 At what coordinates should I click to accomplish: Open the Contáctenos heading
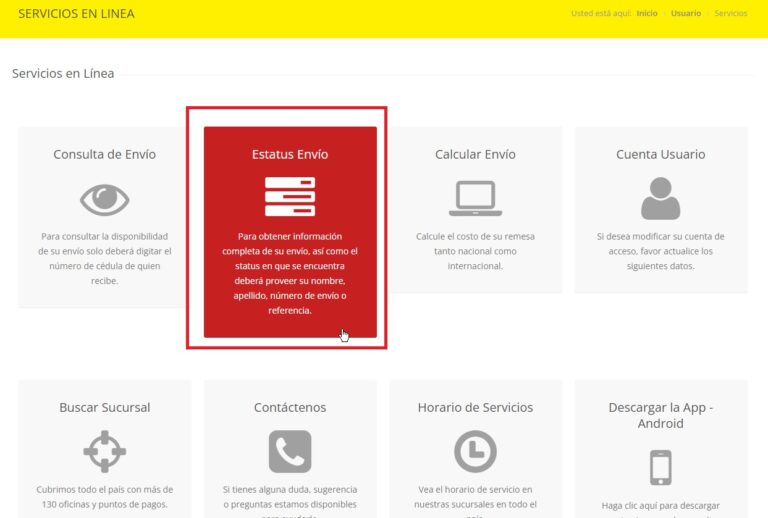[290, 407]
